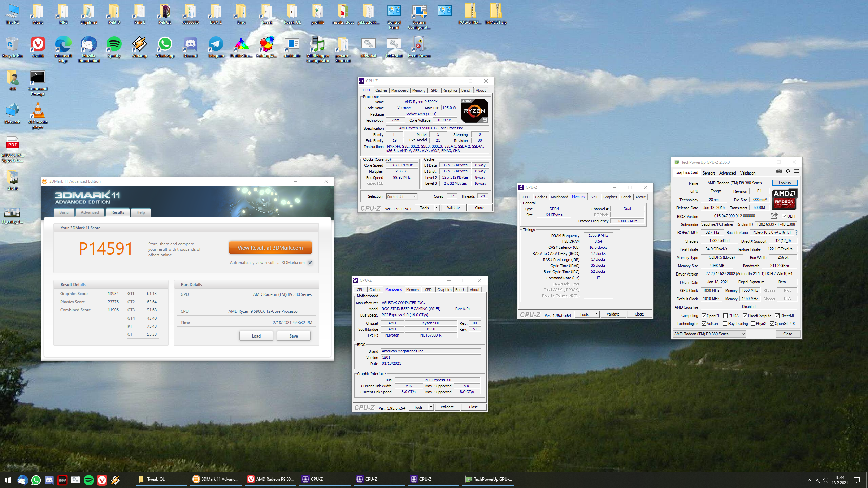Toggle the PhysX checkbox
Screen dimensions: 868x488
[753, 324]
